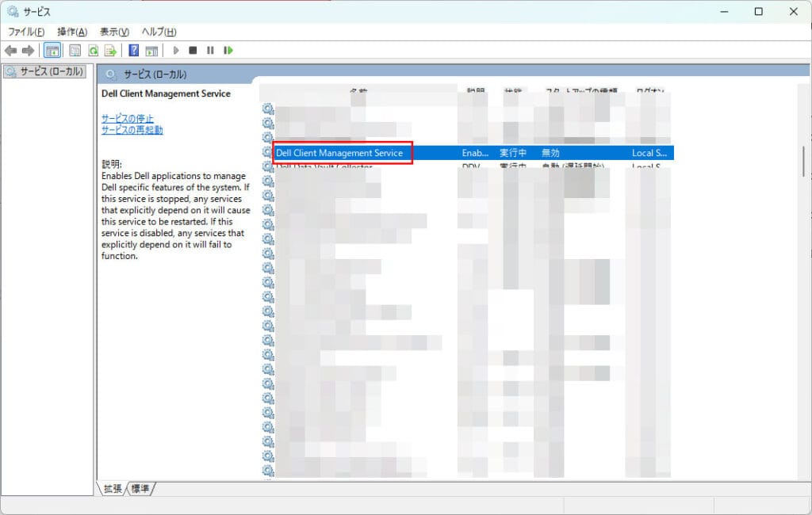Click the サービスの停止 link
This screenshot has width=812, height=515.
pyautogui.click(x=128, y=118)
